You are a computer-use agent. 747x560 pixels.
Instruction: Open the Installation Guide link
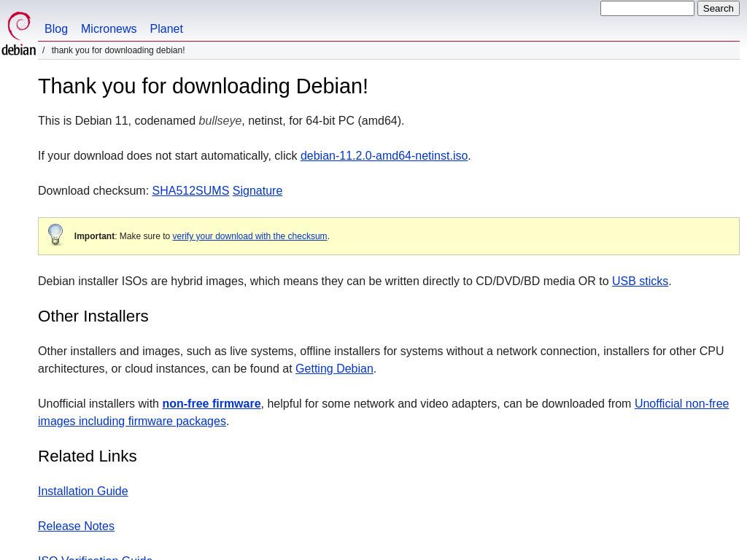click(x=83, y=491)
